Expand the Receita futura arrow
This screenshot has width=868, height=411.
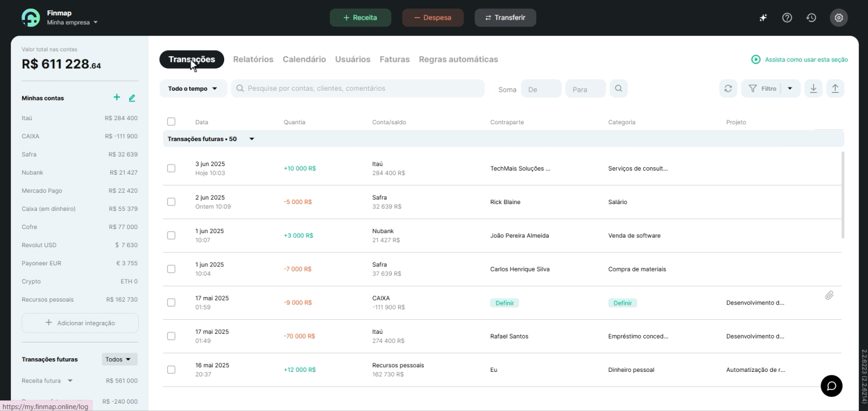pyautogui.click(x=70, y=381)
